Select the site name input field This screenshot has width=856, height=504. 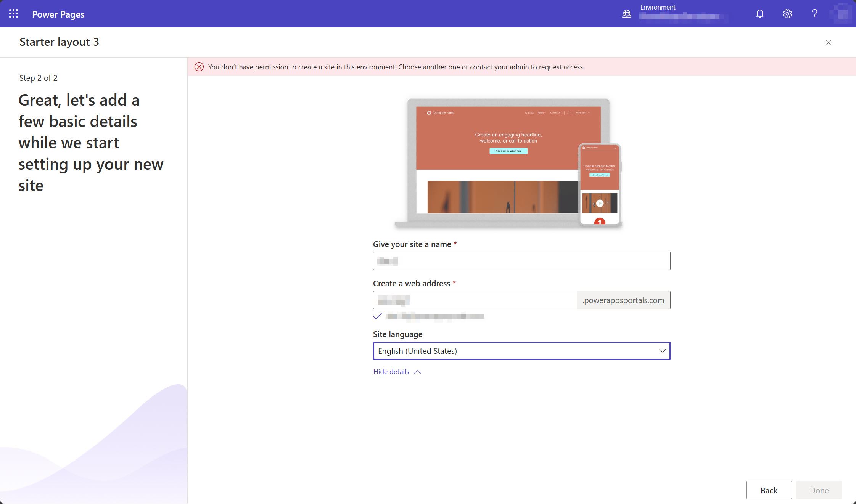pyautogui.click(x=521, y=260)
